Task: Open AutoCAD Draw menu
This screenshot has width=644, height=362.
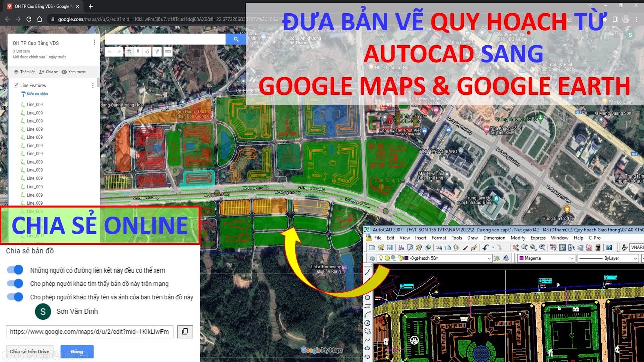Action: pyautogui.click(x=472, y=238)
